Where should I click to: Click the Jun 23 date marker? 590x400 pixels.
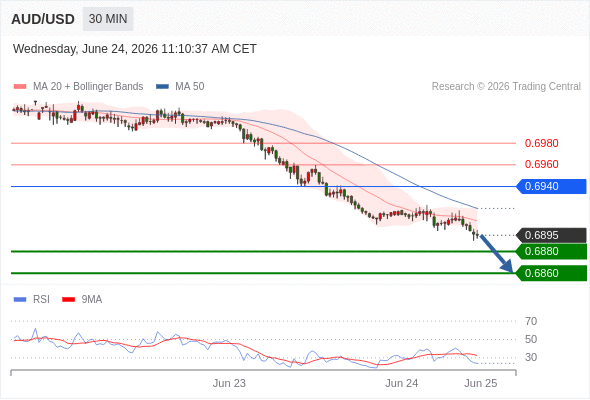click(229, 383)
